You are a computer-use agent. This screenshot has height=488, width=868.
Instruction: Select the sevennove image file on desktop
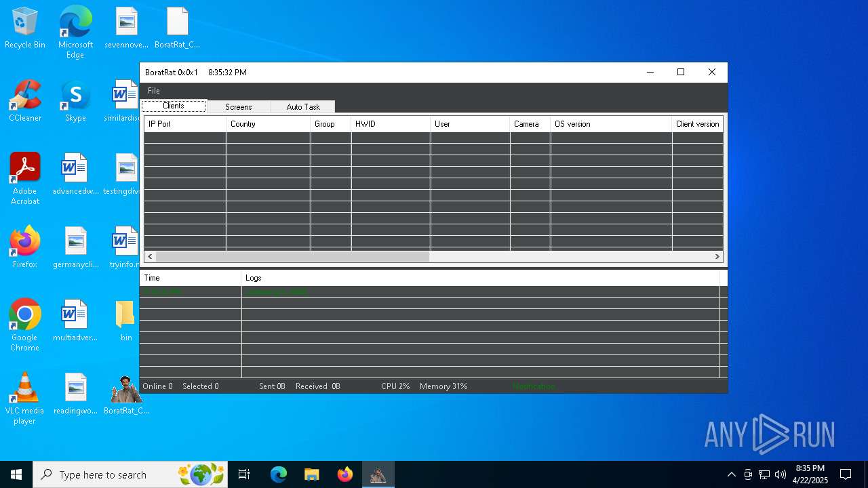(x=126, y=28)
